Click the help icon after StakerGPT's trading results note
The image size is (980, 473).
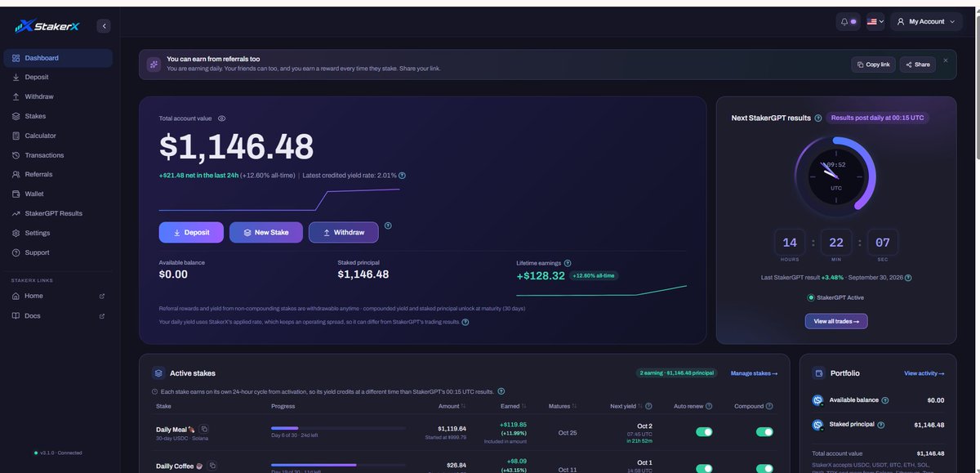pos(465,322)
